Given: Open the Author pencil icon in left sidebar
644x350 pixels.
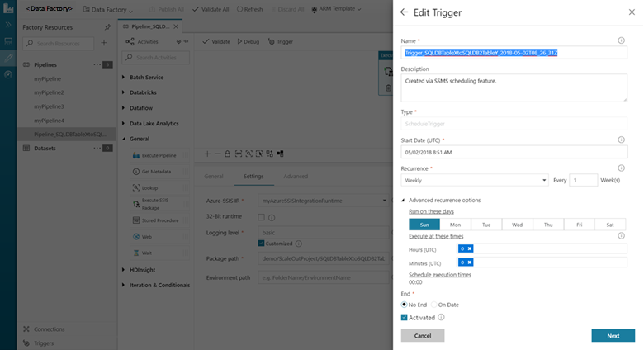Looking at the screenshot, I should [8, 58].
